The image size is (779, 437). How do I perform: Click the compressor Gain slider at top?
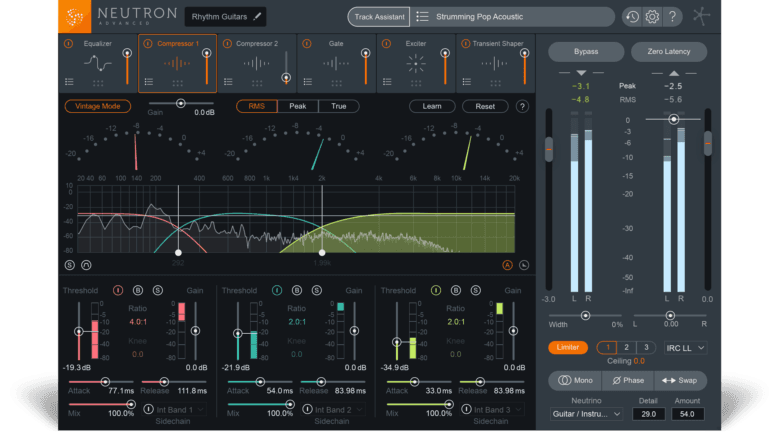coord(181,103)
